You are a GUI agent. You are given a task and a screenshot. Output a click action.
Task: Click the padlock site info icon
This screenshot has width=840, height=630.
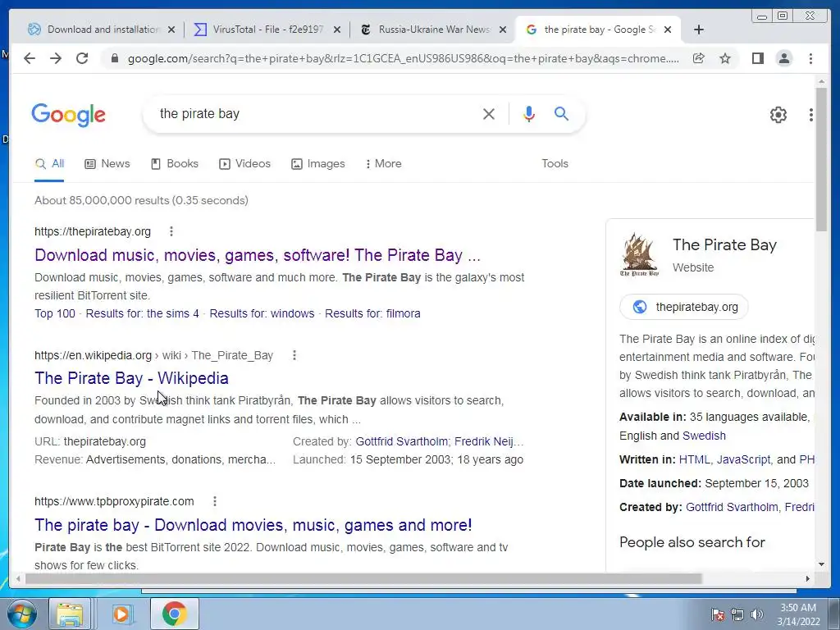click(114, 58)
